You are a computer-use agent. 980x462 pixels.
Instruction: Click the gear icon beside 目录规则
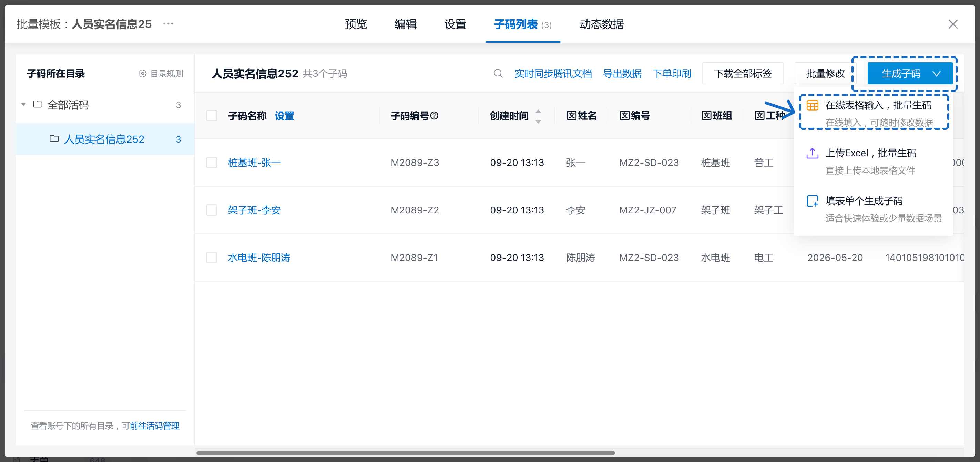142,74
